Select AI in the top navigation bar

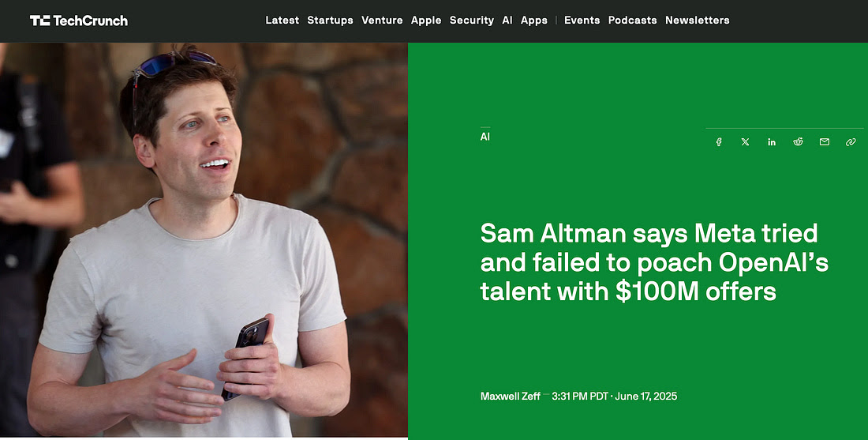click(507, 21)
